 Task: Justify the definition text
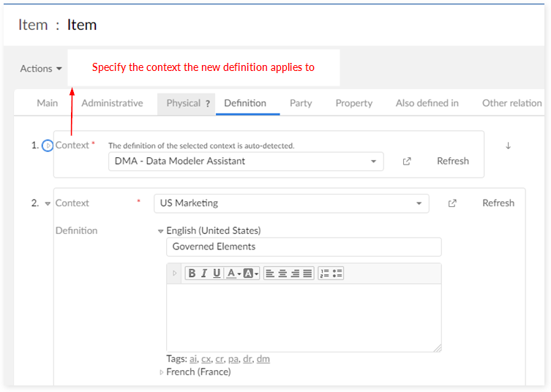coord(307,274)
